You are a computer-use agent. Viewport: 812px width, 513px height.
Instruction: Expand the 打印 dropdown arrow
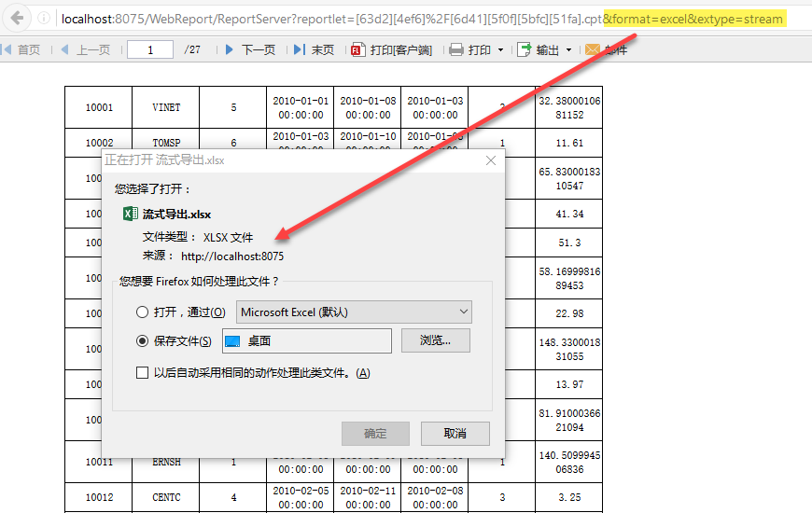coord(501,50)
